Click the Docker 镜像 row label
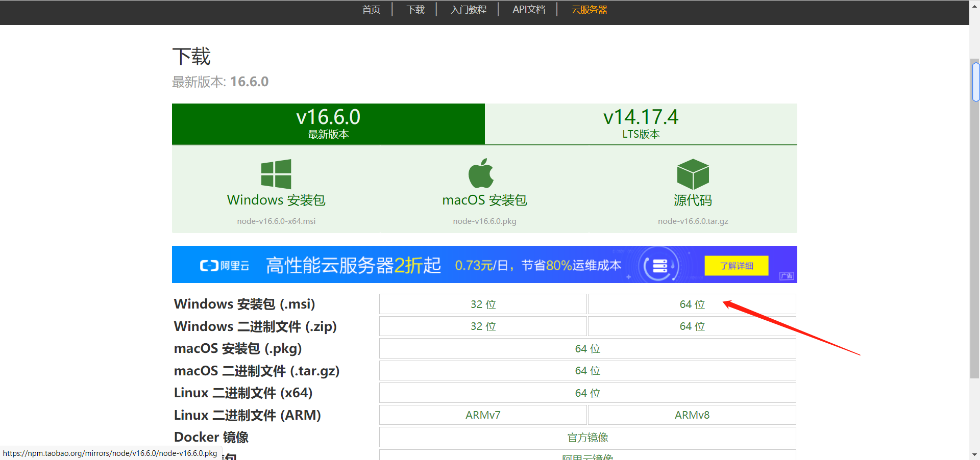The image size is (980, 460). (x=211, y=438)
